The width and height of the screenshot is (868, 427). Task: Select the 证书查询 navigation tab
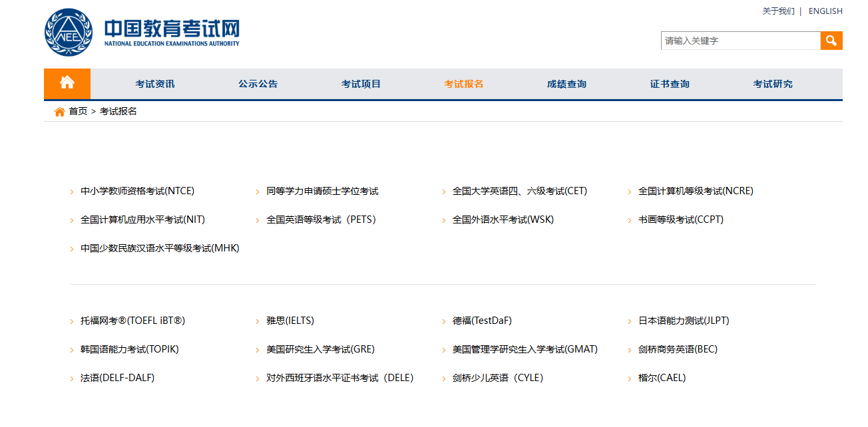click(670, 84)
